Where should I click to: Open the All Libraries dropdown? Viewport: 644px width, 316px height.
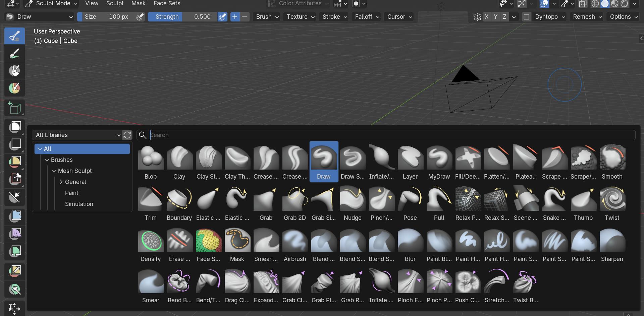pyautogui.click(x=78, y=135)
